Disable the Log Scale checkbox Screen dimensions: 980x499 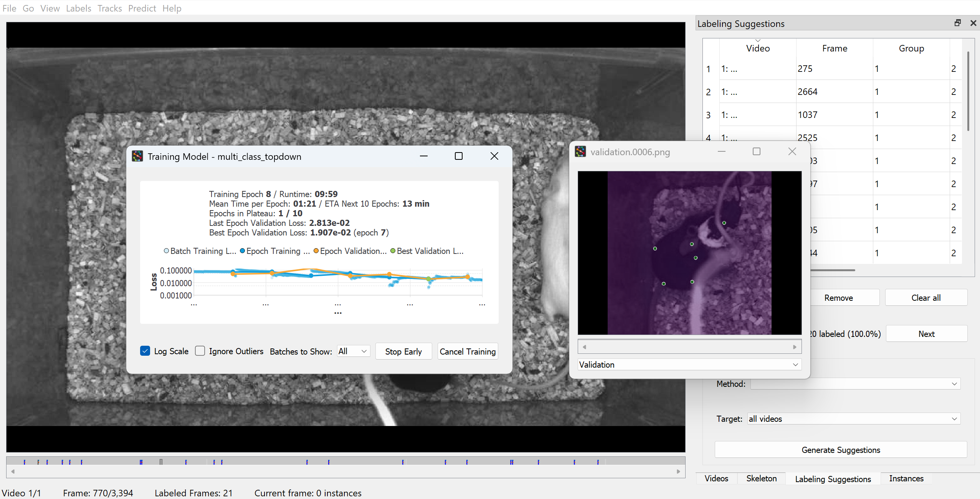[x=145, y=351]
